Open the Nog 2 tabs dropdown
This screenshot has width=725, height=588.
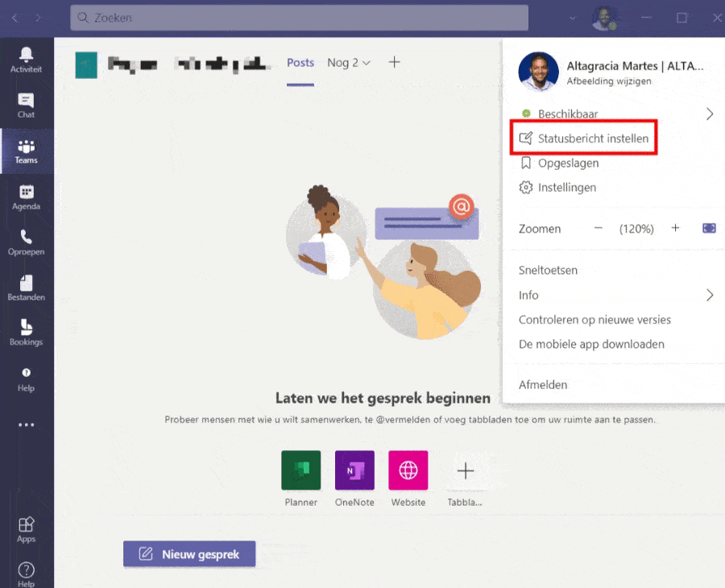349,63
